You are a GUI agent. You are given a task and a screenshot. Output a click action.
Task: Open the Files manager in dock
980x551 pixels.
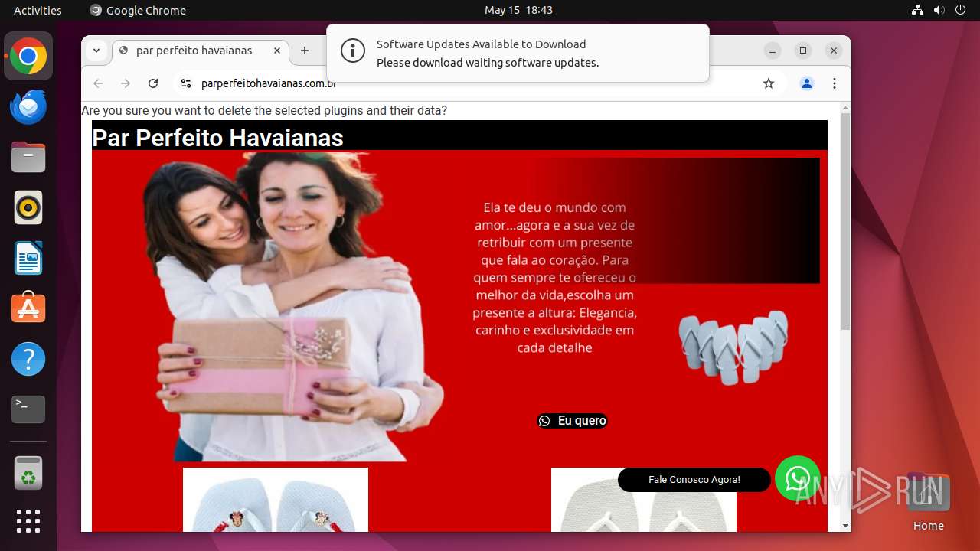(28, 158)
